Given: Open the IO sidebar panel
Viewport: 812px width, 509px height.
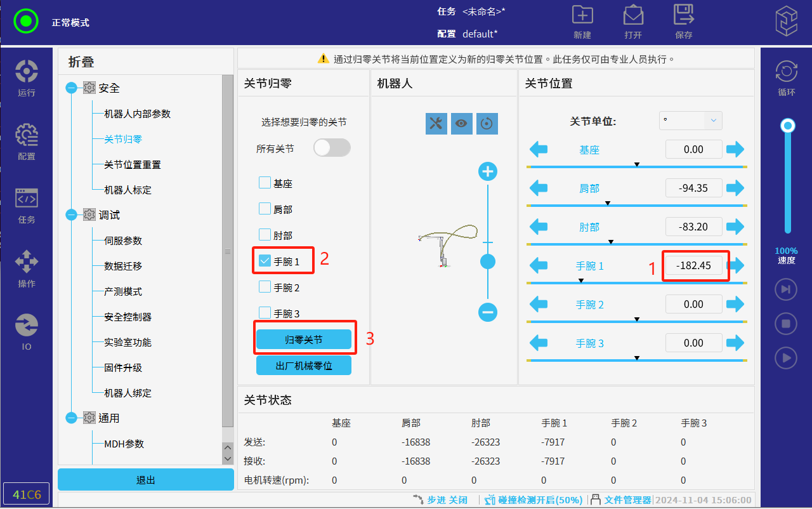Looking at the screenshot, I should [26, 331].
